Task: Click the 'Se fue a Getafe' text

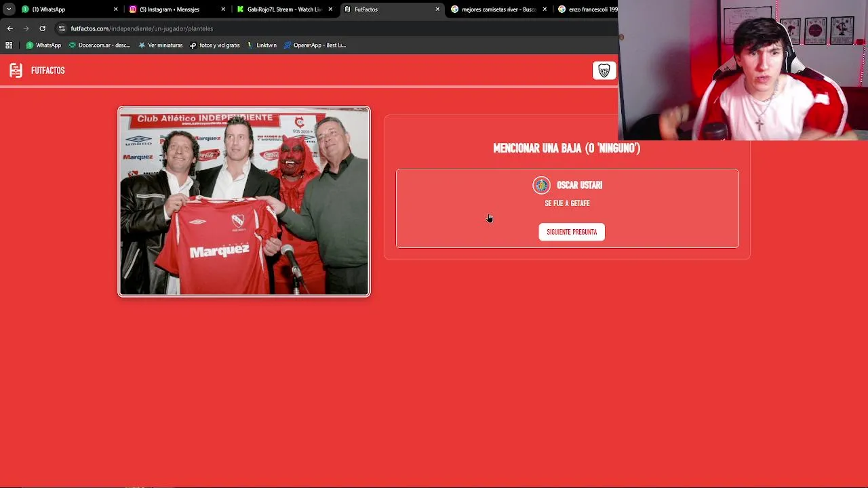Action: 568,203
